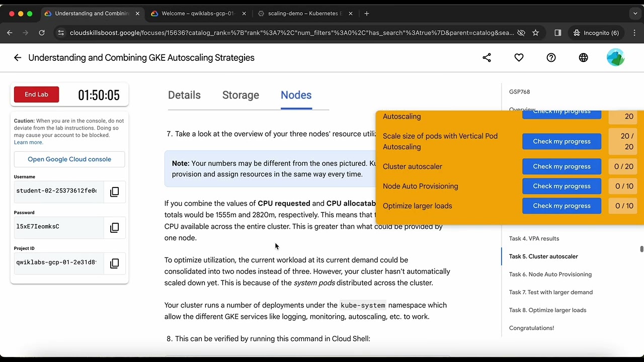Image resolution: width=644 pixels, height=362 pixels.
Task: Favorite the lab with heart icon
Action: click(x=519, y=58)
